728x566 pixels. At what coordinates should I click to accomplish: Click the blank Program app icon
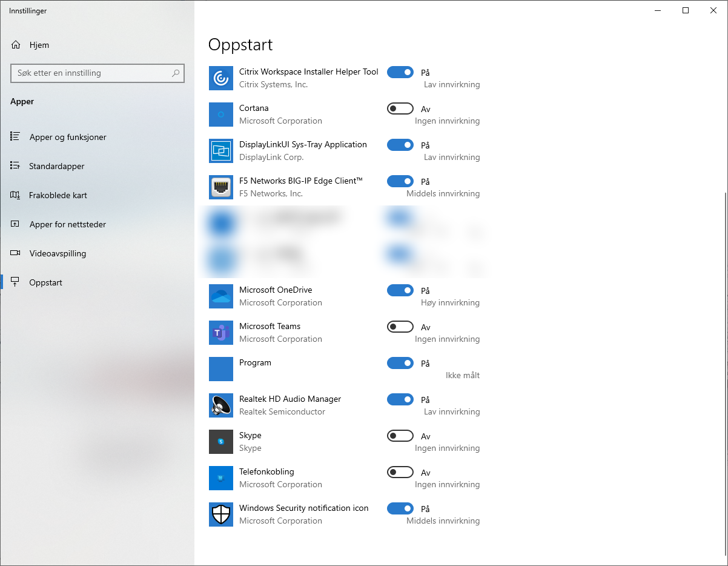pyautogui.click(x=221, y=369)
